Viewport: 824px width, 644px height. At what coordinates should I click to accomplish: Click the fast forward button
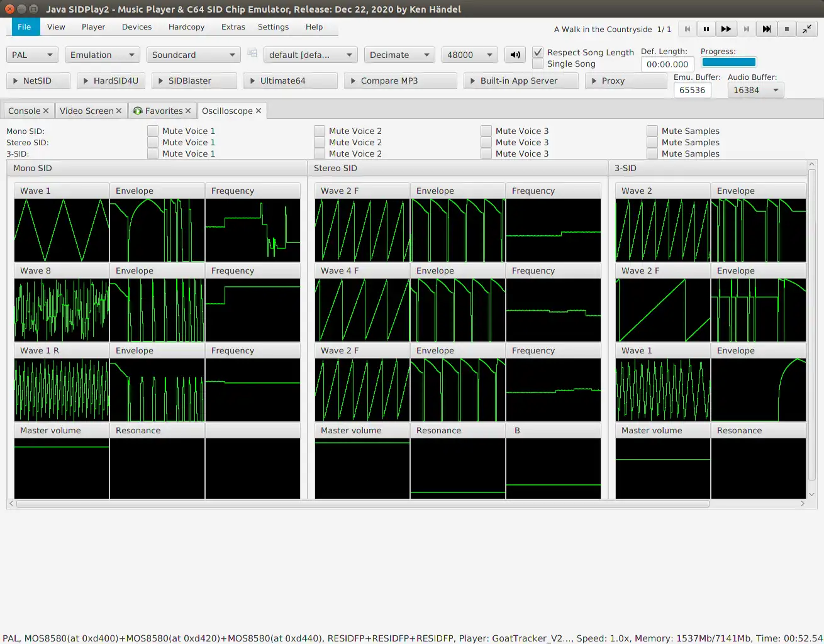coord(726,29)
